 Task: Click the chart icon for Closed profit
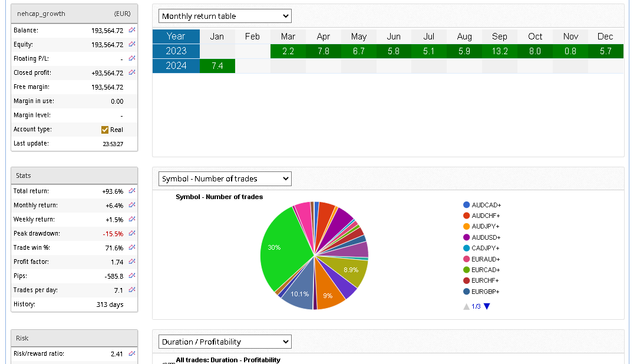(132, 72)
